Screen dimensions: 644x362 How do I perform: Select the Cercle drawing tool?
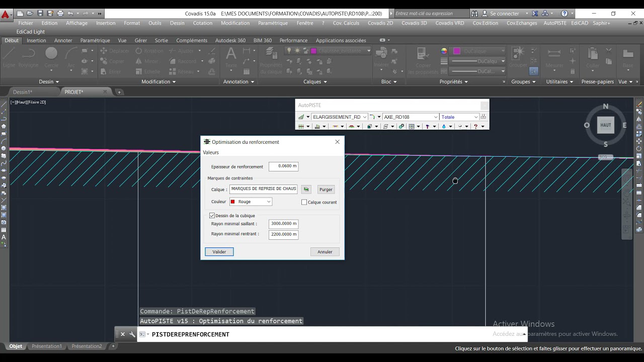point(51,58)
